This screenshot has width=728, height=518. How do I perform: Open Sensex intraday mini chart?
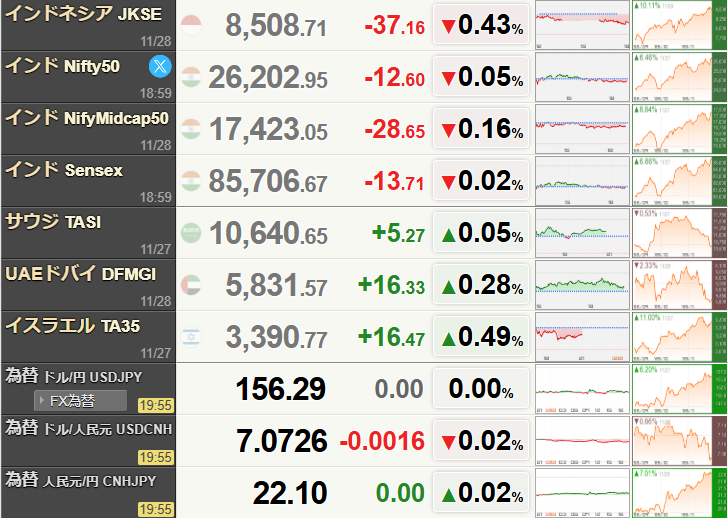(x=582, y=181)
